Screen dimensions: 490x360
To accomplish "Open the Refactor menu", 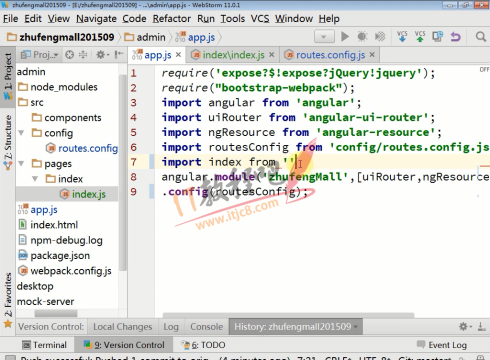I will (x=172, y=19).
